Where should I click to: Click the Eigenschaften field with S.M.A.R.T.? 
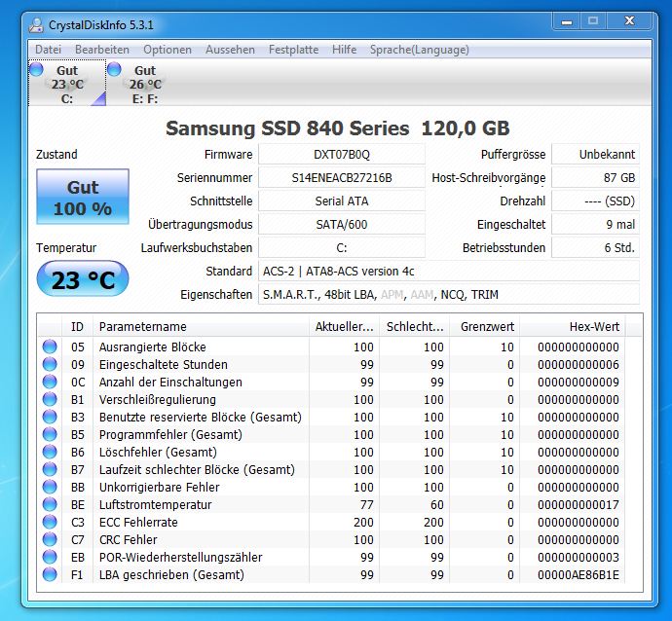(449, 295)
